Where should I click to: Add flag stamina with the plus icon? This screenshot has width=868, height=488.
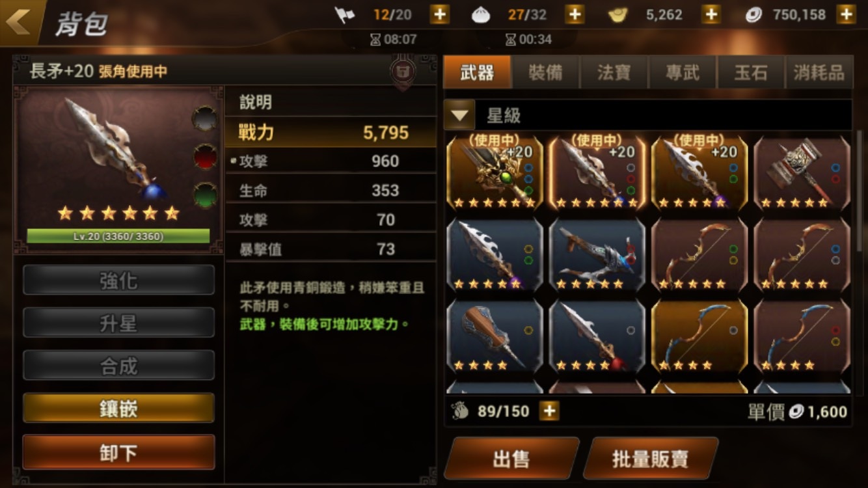click(x=440, y=14)
